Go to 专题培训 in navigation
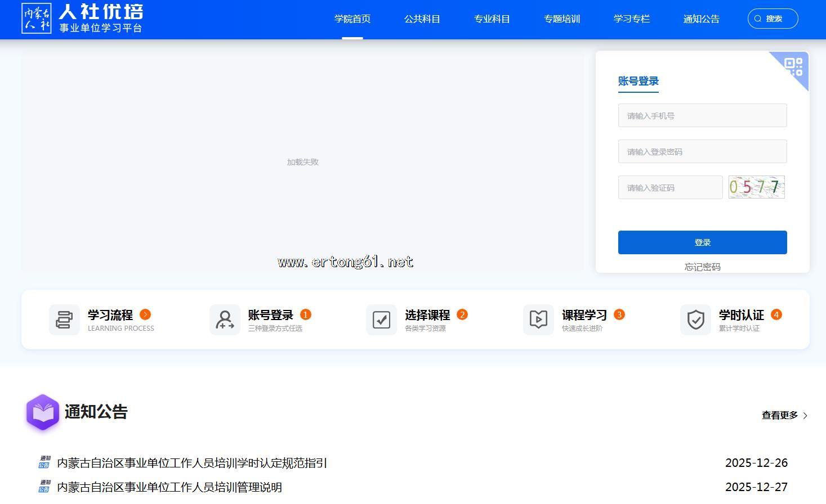Viewport: 826px width, 504px height. tap(561, 19)
